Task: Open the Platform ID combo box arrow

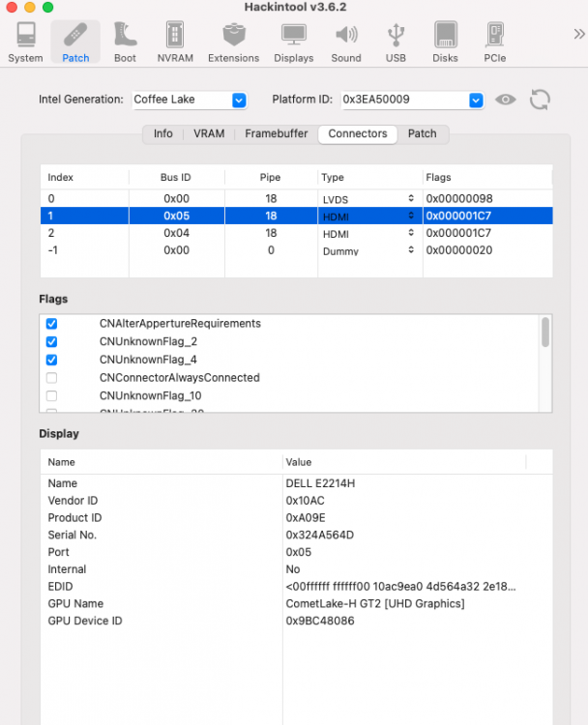Action: point(476,100)
